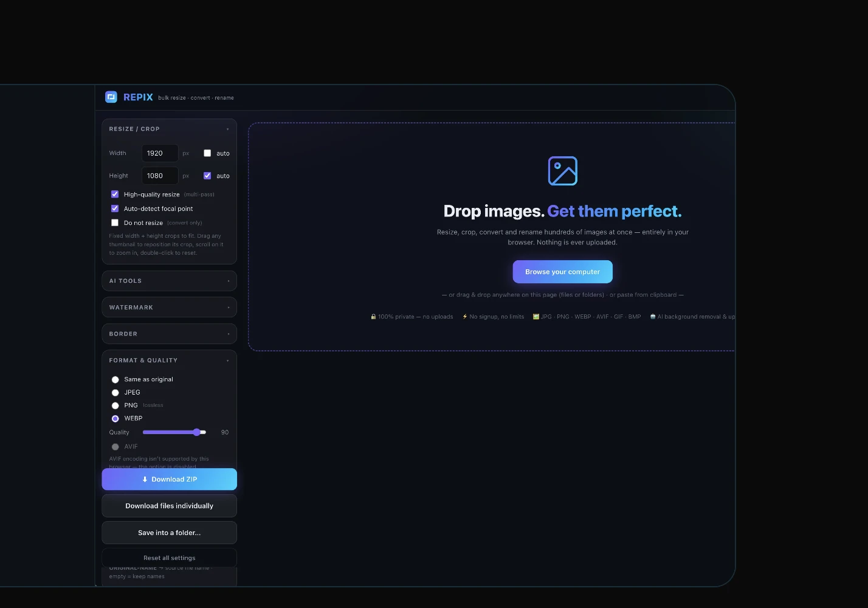868x608 pixels.
Task: Adjust the Quality slider
Action: click(174, 432)
